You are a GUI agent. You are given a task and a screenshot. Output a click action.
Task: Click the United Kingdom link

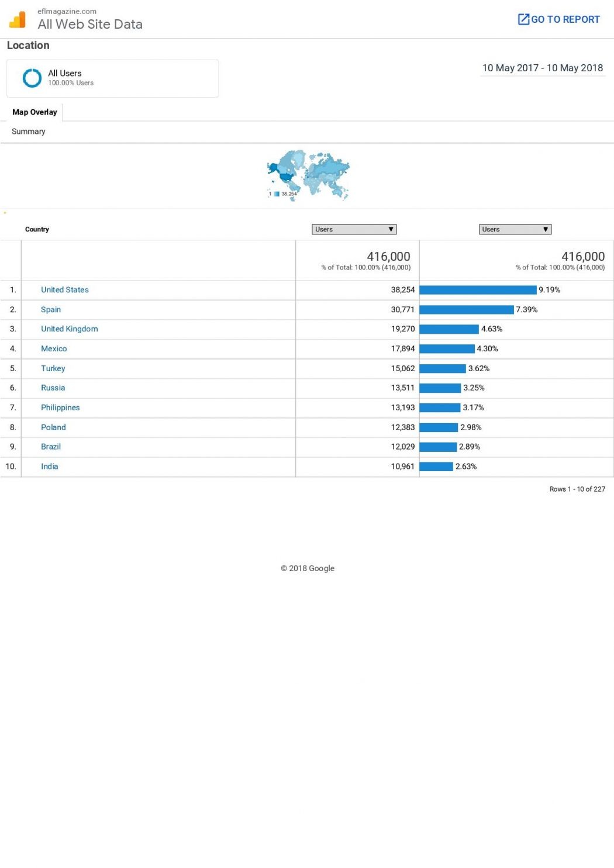(x=70, y=329)
